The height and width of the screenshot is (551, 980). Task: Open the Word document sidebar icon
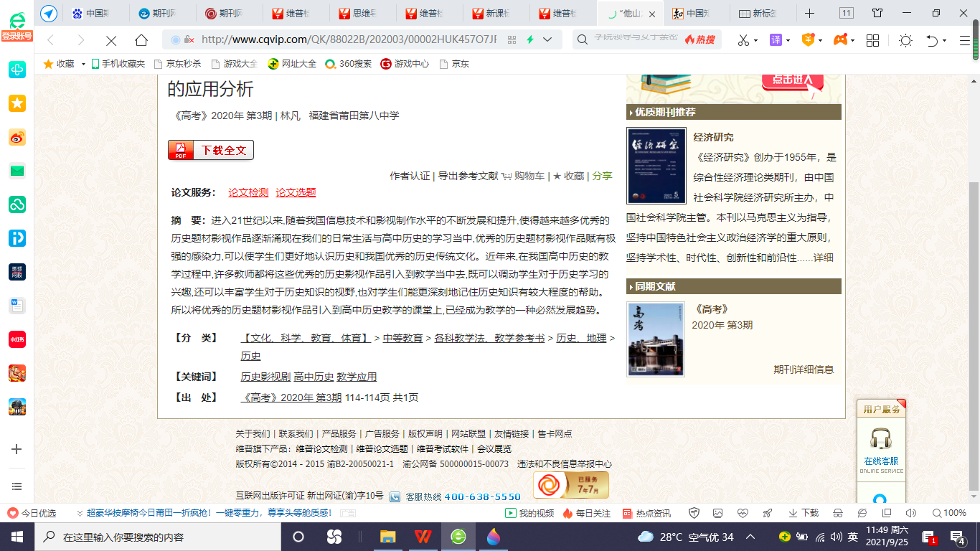[x=17, y=306]
